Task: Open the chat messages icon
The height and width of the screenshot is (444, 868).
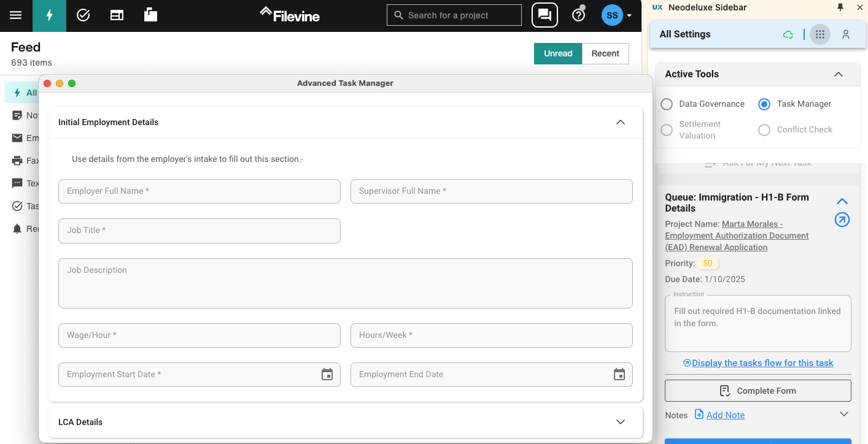Action: (x=544, y=15)
